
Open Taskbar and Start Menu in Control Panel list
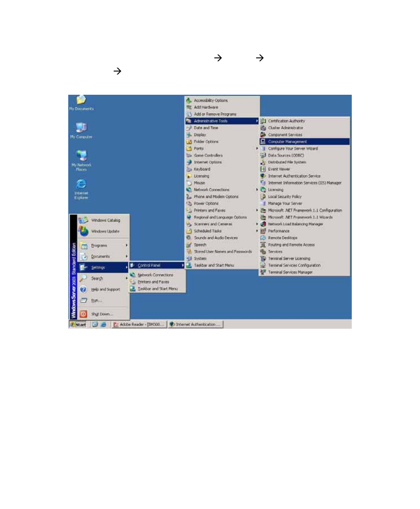(x=222, y=265)
